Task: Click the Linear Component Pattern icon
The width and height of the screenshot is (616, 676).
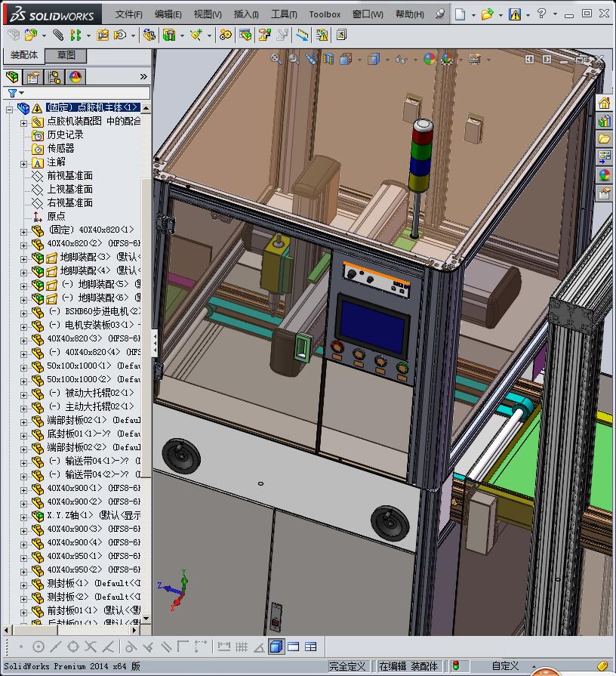Action: coord(75,35)
